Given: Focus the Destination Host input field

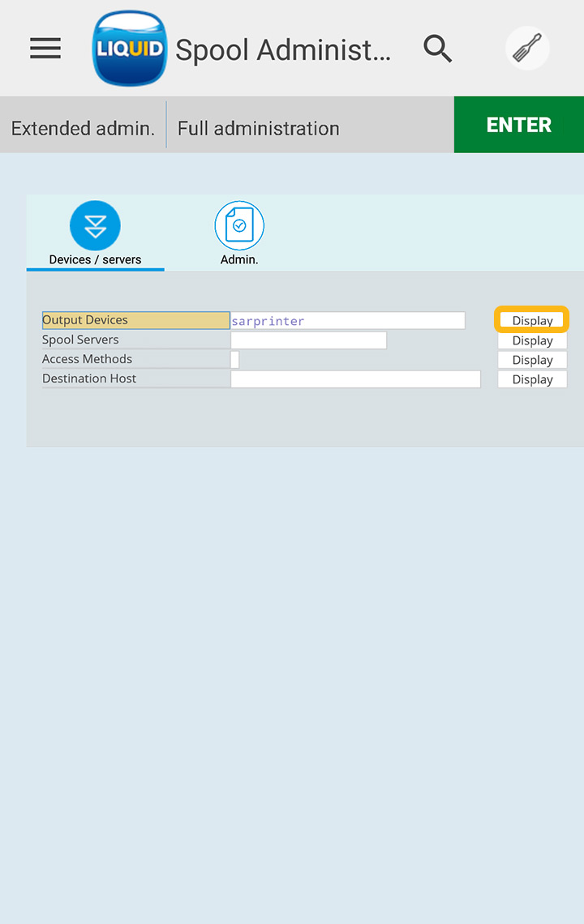Looking at the screenshot, I should [x=355, y=379].
